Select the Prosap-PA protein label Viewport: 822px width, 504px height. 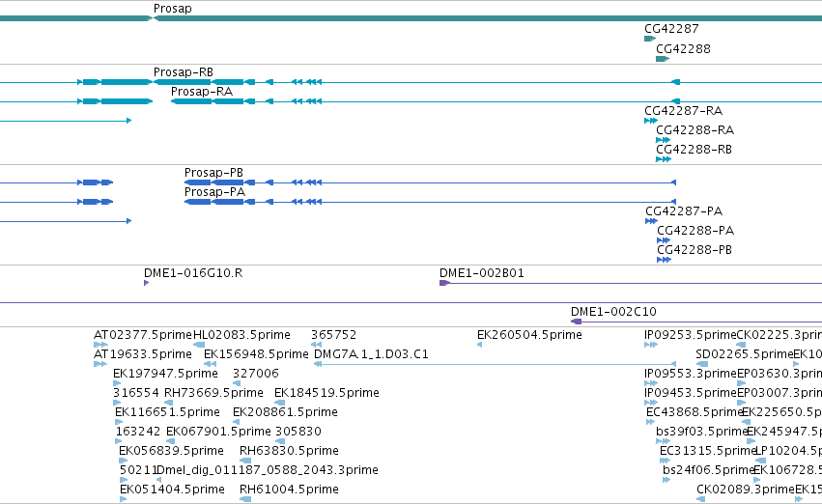point(215,192)
